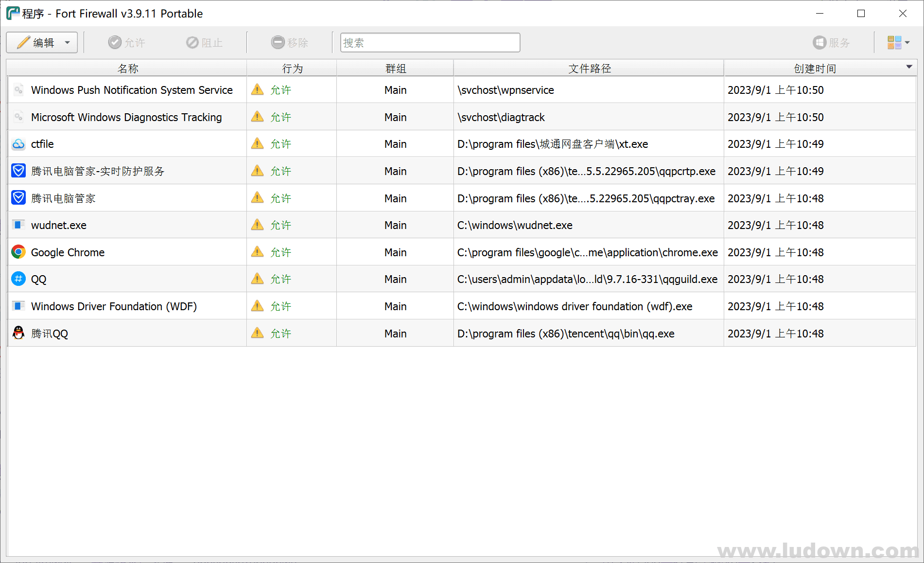
Task: Open the 服务 (Services) button
Action: point(832,43)
